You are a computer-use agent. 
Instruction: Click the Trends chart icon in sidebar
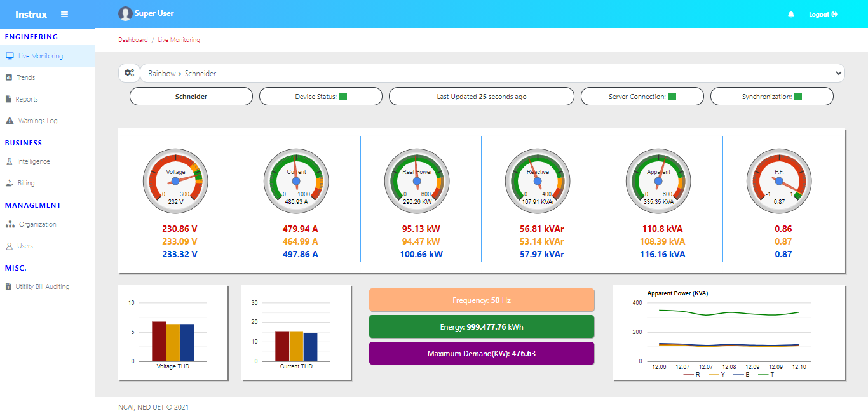pyautogui.click(x=9, y=77)
